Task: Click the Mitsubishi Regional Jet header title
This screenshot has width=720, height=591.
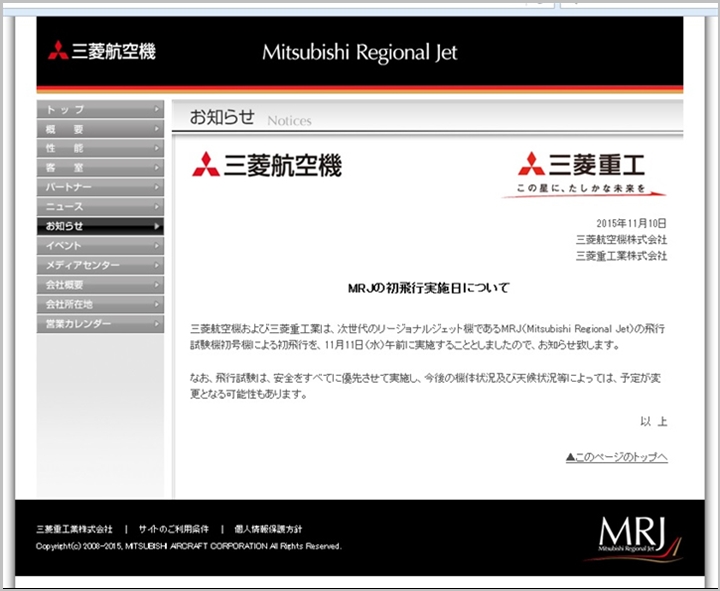Action: 360,52
